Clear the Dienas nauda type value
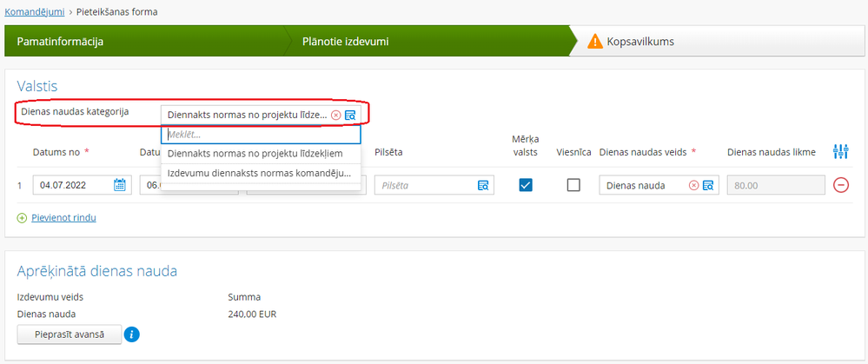 [693, 186]
